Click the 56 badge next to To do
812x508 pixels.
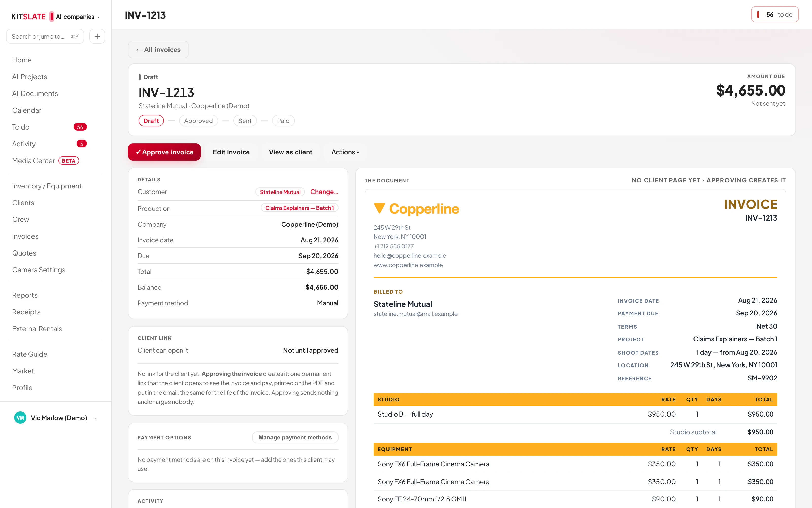80,127
